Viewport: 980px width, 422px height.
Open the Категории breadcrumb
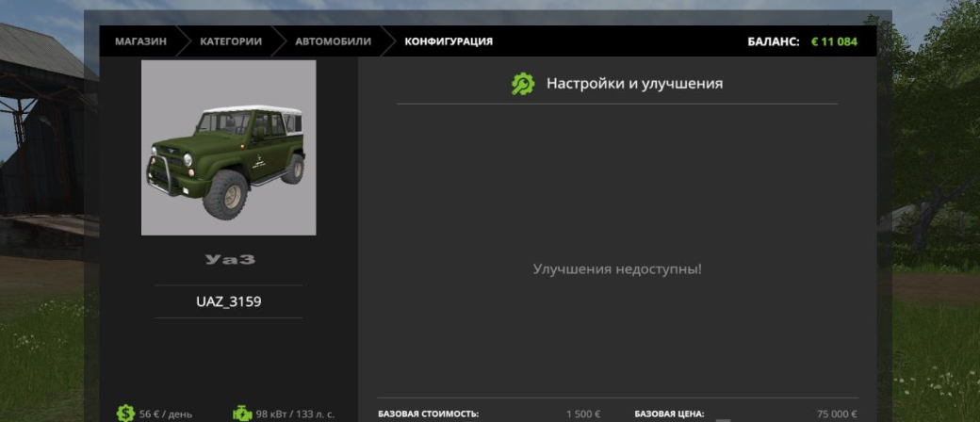[x=230, y=41]
